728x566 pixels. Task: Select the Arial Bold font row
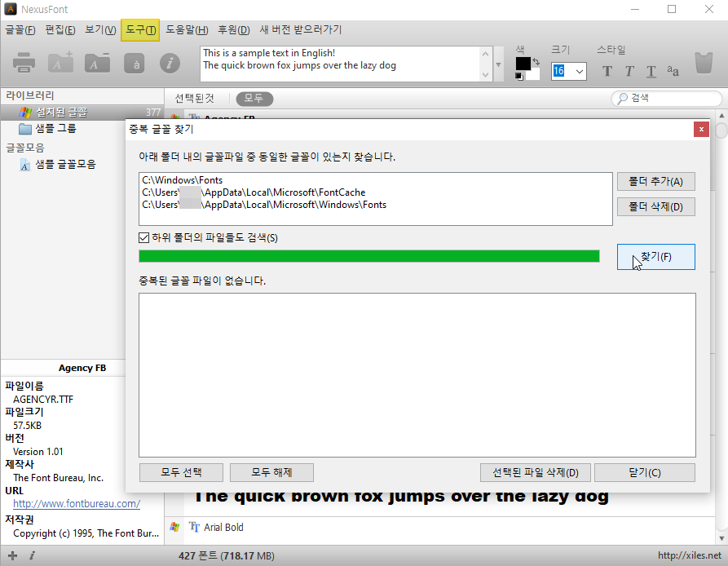[439, 527]
